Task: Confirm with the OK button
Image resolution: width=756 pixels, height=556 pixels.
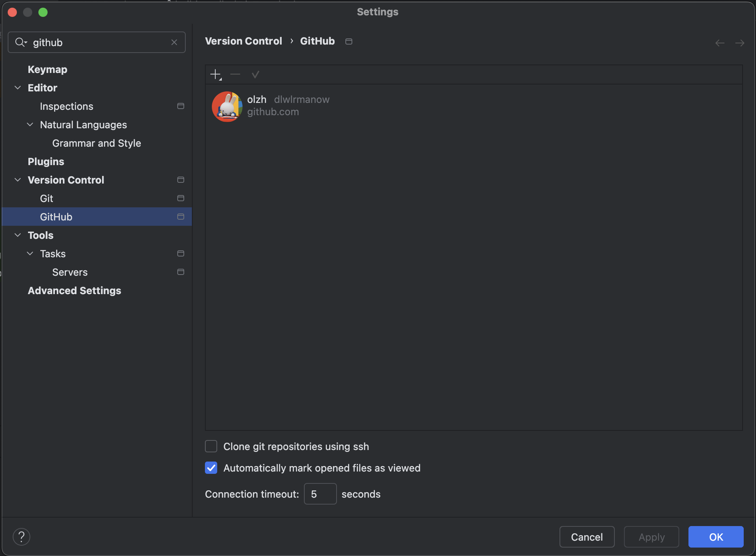Action: click(x=716, y=537)
